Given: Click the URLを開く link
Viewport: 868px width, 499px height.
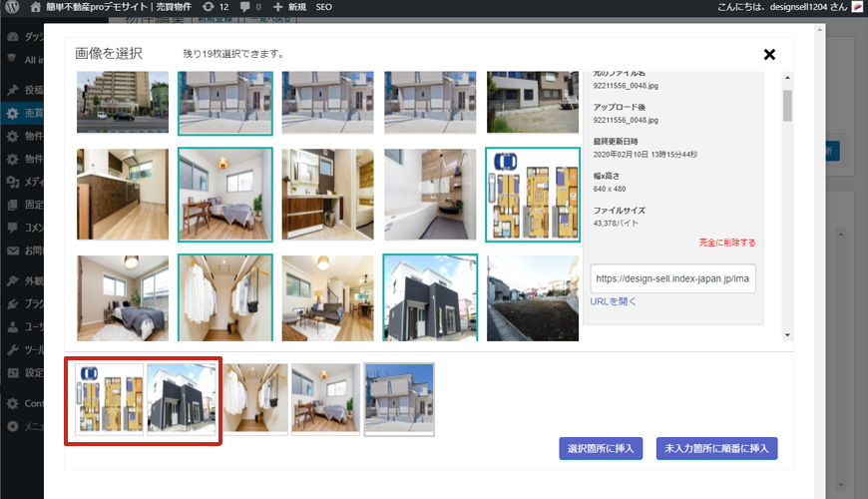Looking at the screenshot, I should pos(613,300).
